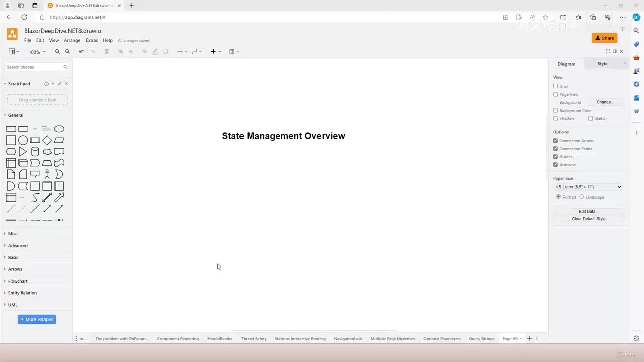This screenshot has height=362, width=644.
Task: Switch to the Style tab
Action: (602, 64)
